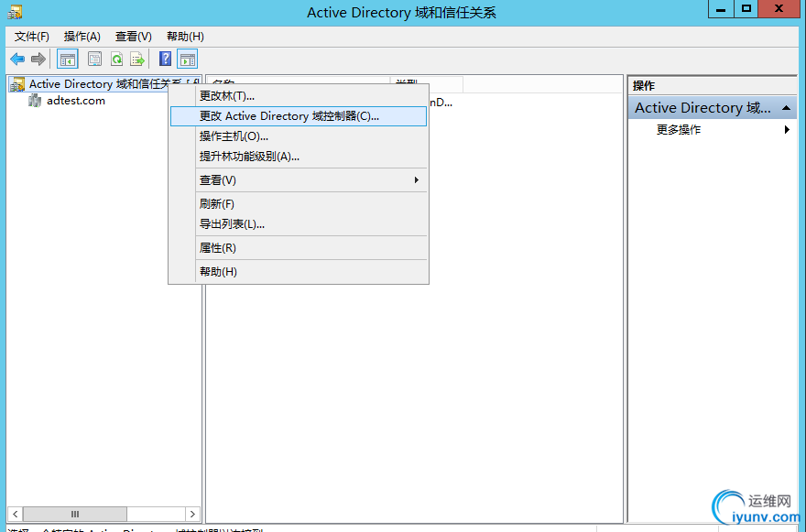Open the 查看(V) menu in menu bar
The width and height of the screenshot is (806, 532).
pos(134,37)
